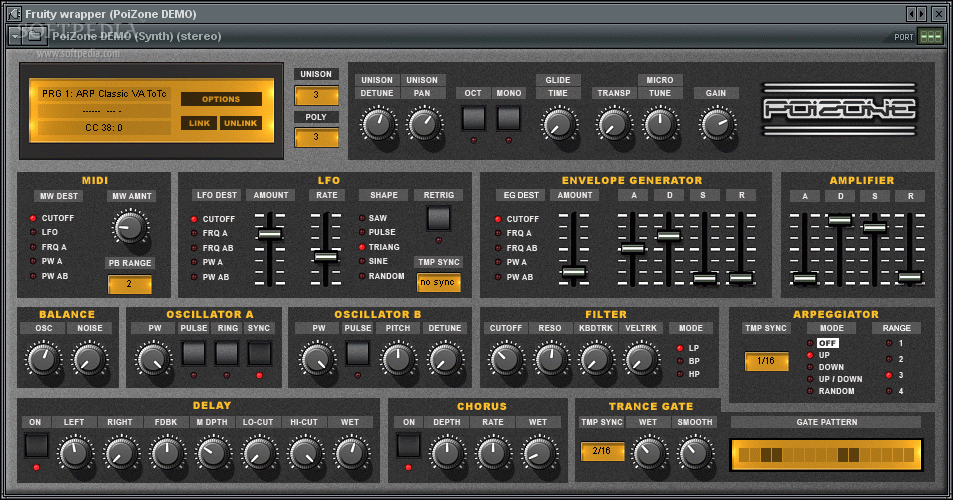953x500 pixels.
Task: Click the Chorus Depth knob
Action: click(x=447, y=453)
